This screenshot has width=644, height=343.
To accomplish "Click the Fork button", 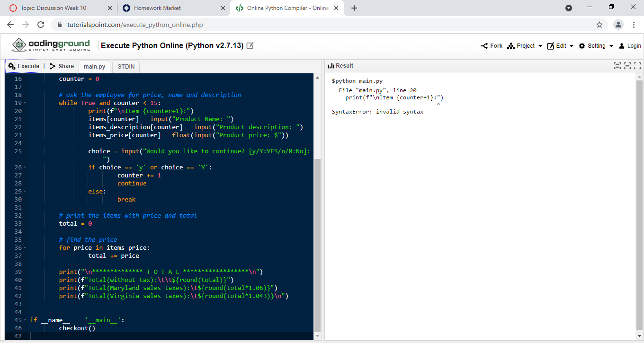I will pos(492,46).
